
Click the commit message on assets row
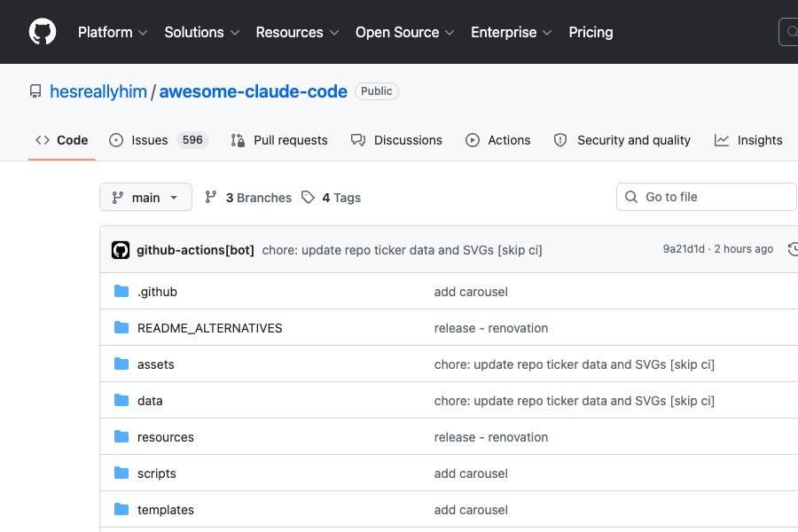pos(574,364)
